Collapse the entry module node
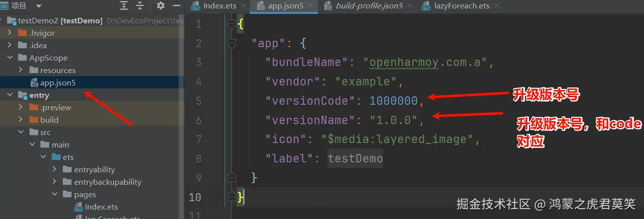 pos(9,95)
